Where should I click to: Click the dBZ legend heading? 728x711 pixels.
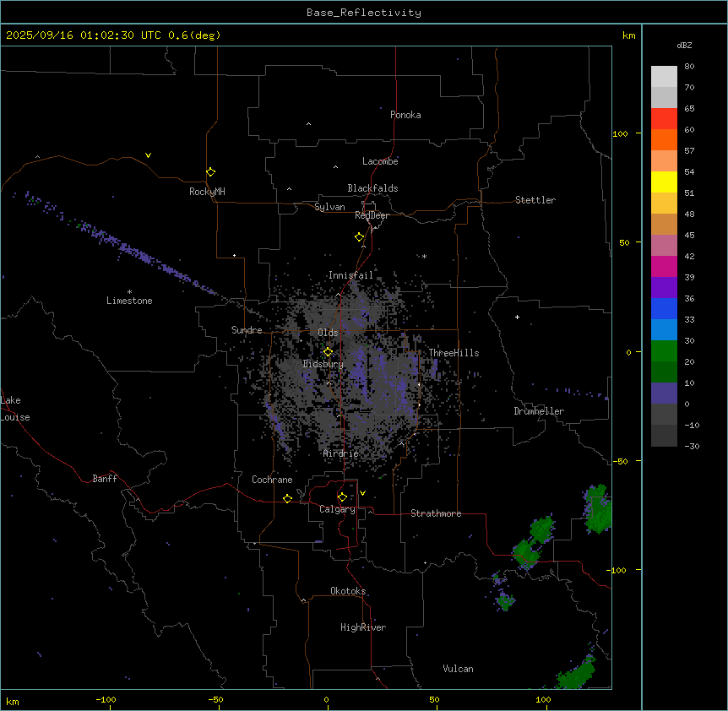[x=684, y=46]
